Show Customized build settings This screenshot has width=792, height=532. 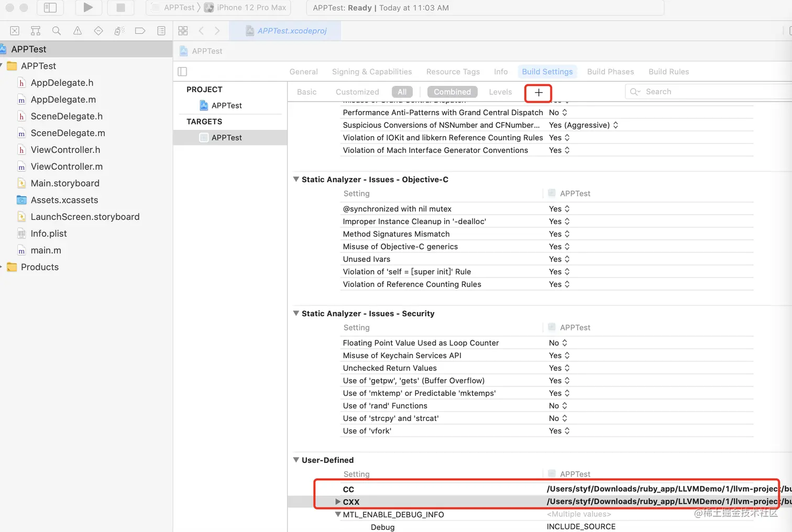coord(357,92)
